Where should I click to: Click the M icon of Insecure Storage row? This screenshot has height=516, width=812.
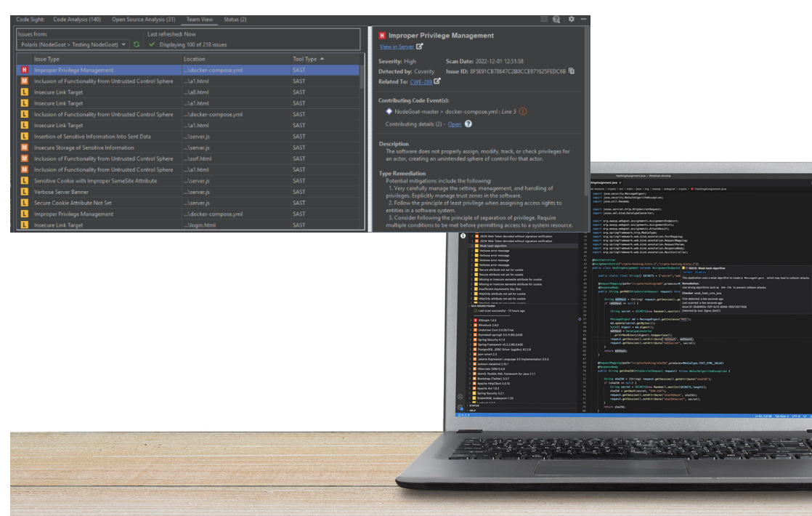tap(25, 148)
